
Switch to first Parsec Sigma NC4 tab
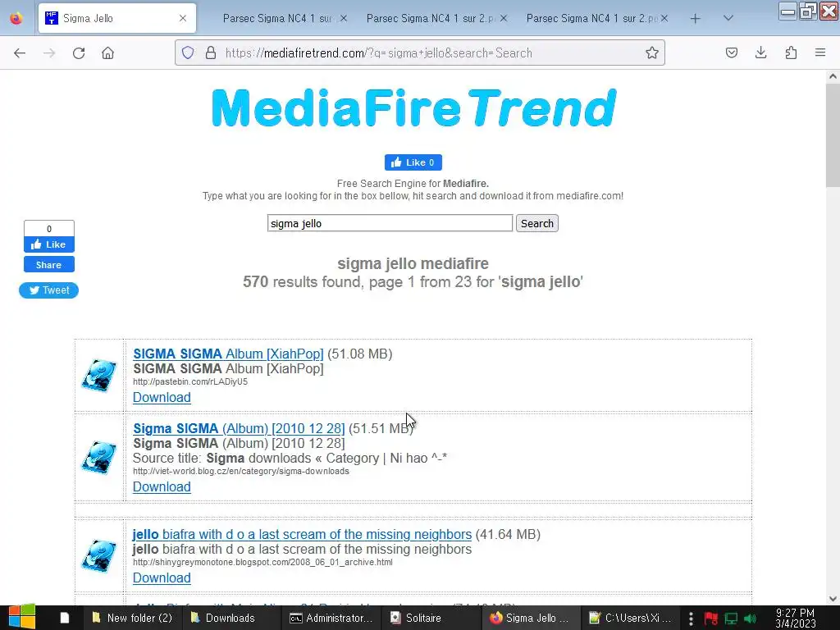coord(277,18)
